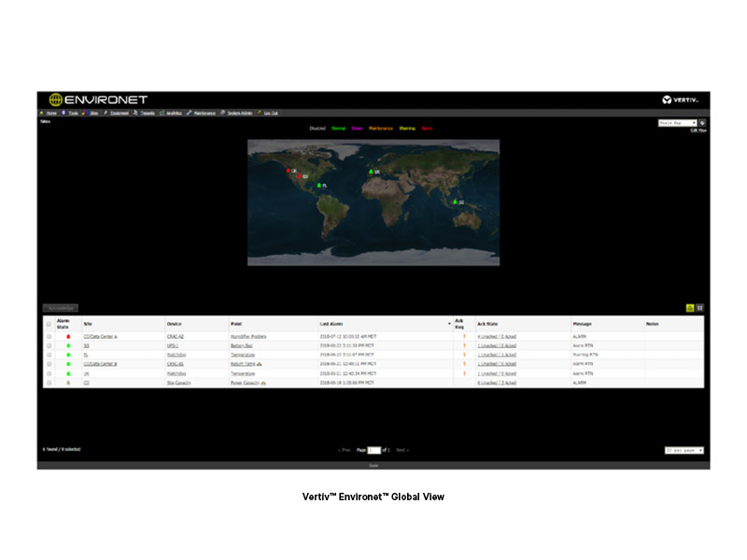Open the System Admin menu

tap(239, 113)
